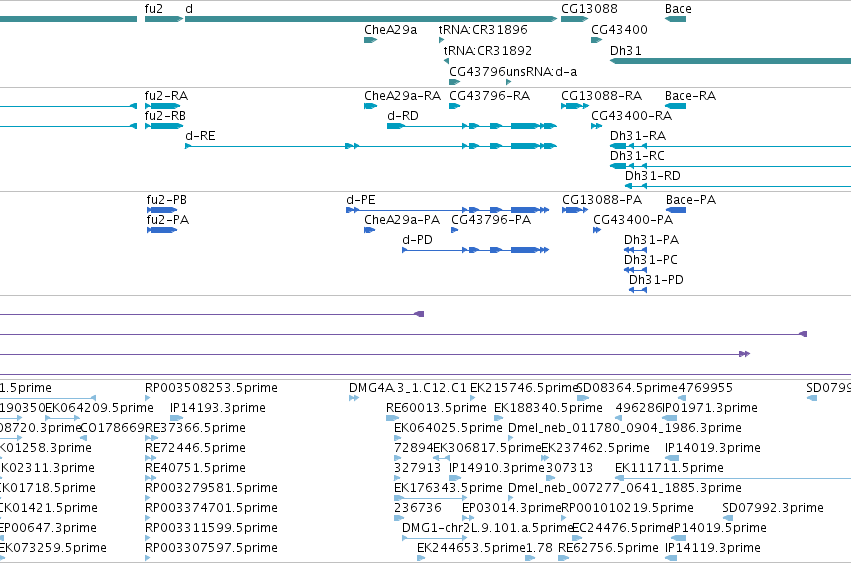Click RP003508253.5prime EST label
Viewport: 851px width, 563px height.
(x=211, y=388)
